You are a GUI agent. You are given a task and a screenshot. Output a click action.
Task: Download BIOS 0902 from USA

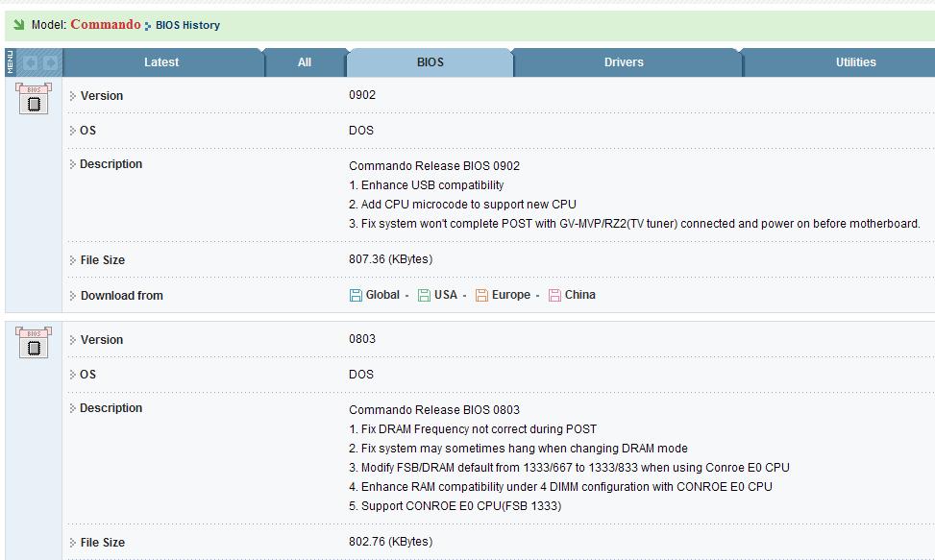coord(446,295)
